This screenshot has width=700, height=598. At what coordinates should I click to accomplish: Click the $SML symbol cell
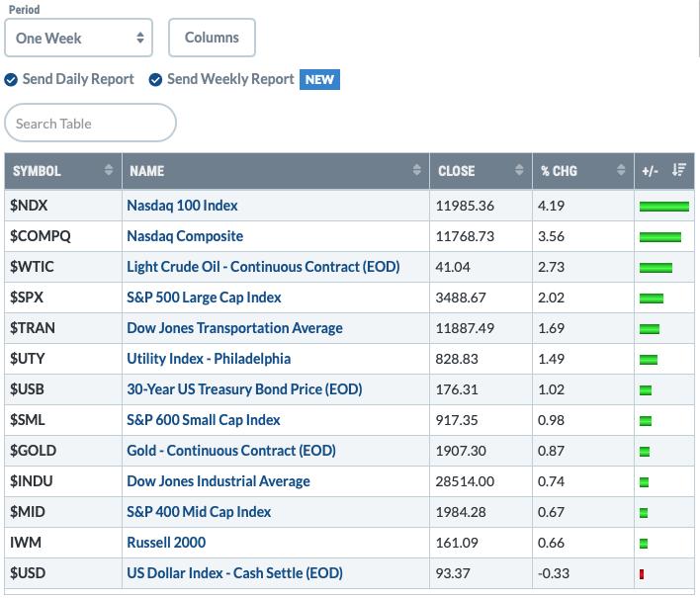(x=63, y=420)
